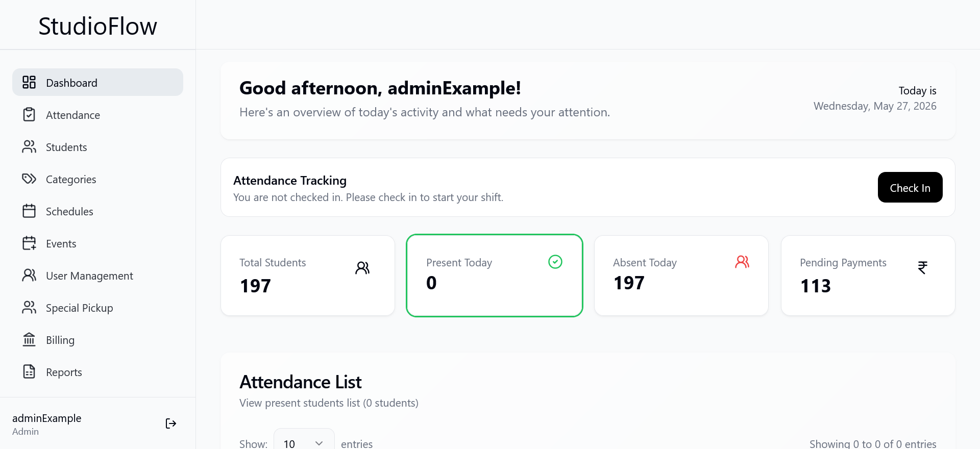Select the Pending Payments card
The width and height of the screenshot is (980, 449).
(868, 276)
